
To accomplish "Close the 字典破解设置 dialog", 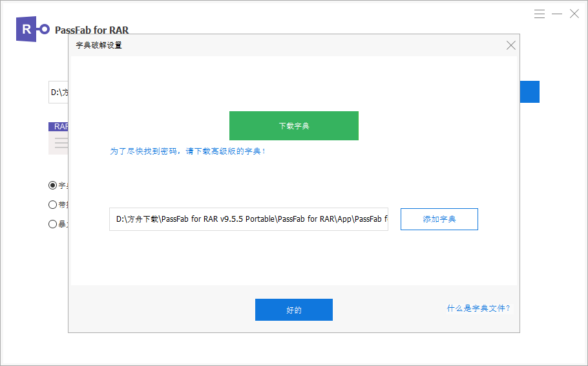I will 510,45.
